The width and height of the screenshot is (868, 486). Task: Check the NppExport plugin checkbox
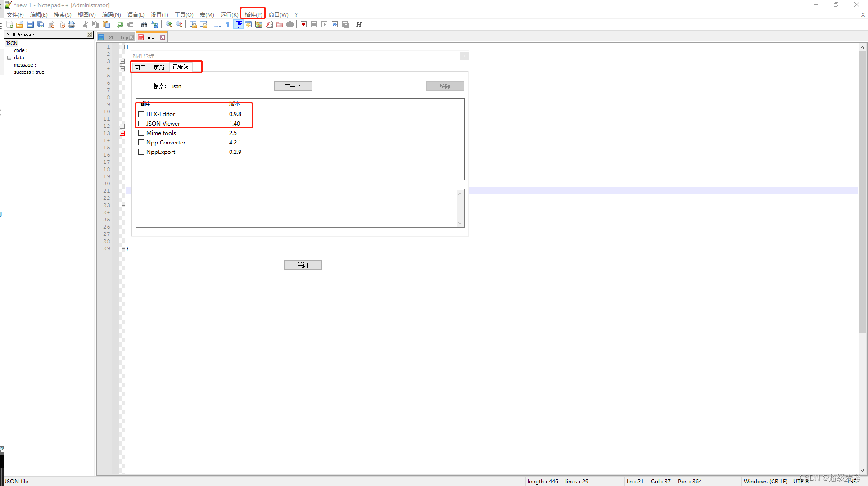(141, 152)
